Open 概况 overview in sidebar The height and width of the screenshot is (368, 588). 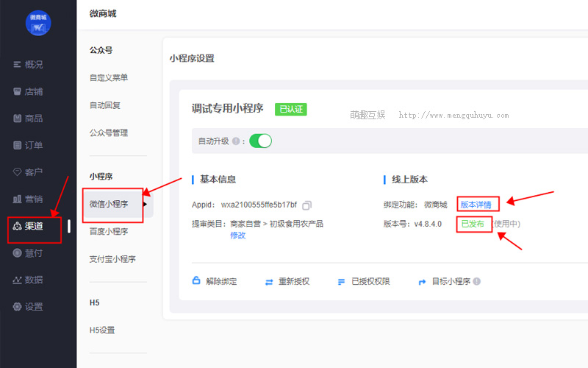tap(34, 65)
